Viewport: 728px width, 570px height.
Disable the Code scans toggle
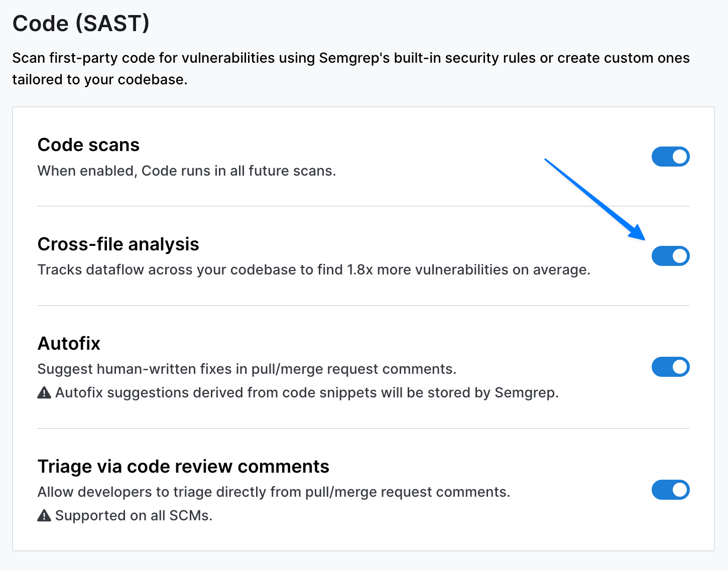(670, 157)
